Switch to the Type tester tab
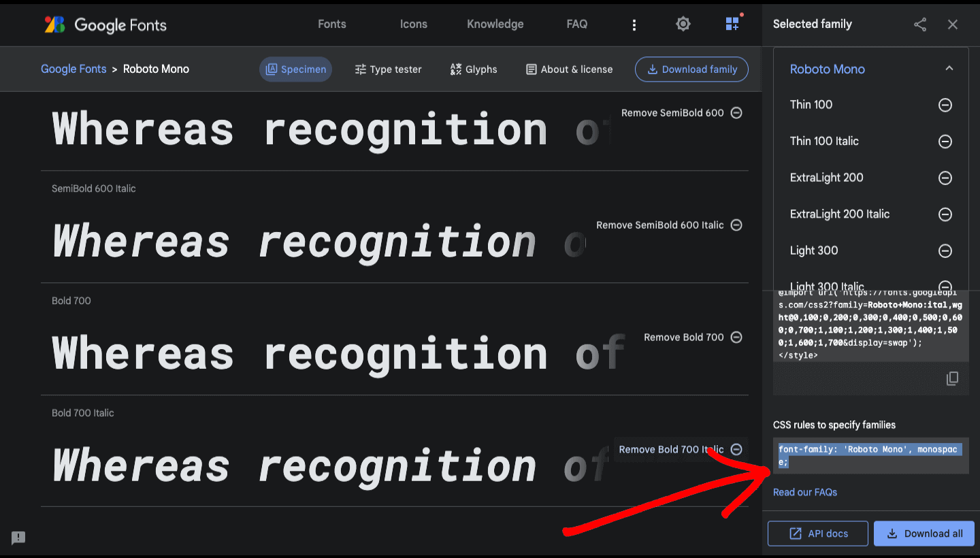Image resolution: width=980 pixels, height=558 pixels. [x=388, y=69]
